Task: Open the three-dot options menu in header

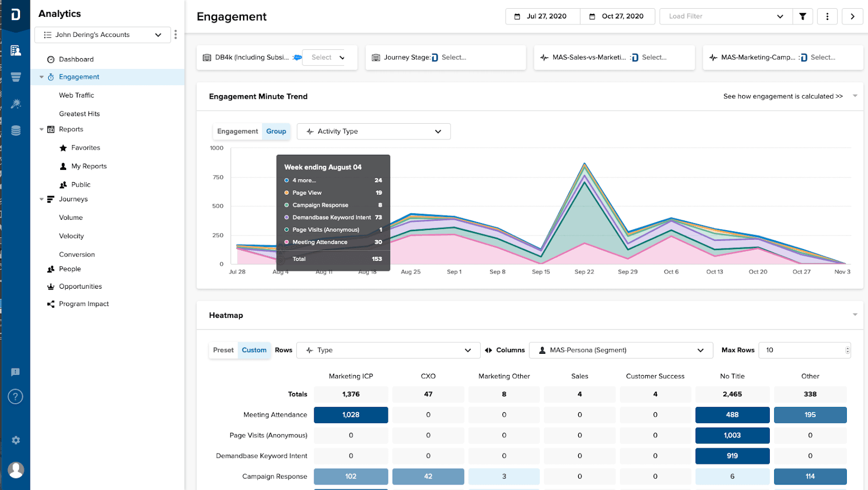Action: coord(827,16)
